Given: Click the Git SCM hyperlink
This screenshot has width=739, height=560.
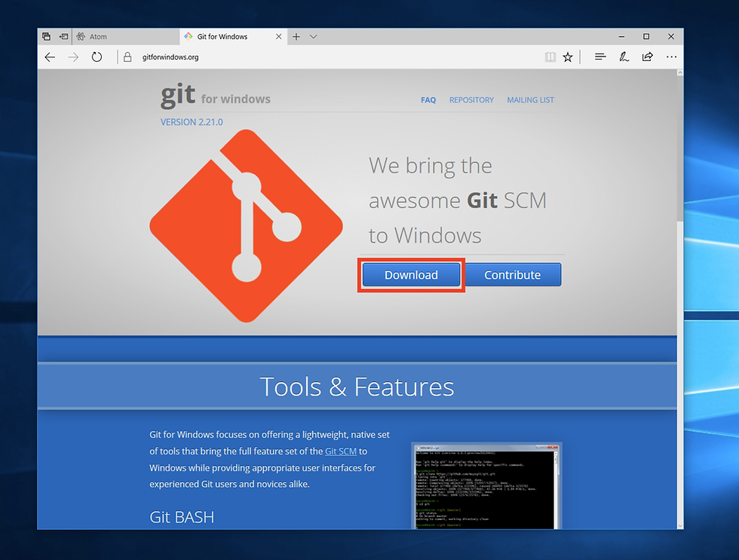Looking at the screenshot, I should (x=340, y=451).
